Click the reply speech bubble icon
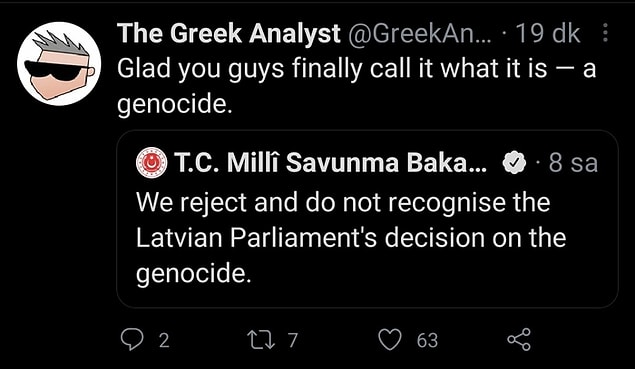This screenshot has height=369, width=635. pyautogui.click(x=132, y=339)
